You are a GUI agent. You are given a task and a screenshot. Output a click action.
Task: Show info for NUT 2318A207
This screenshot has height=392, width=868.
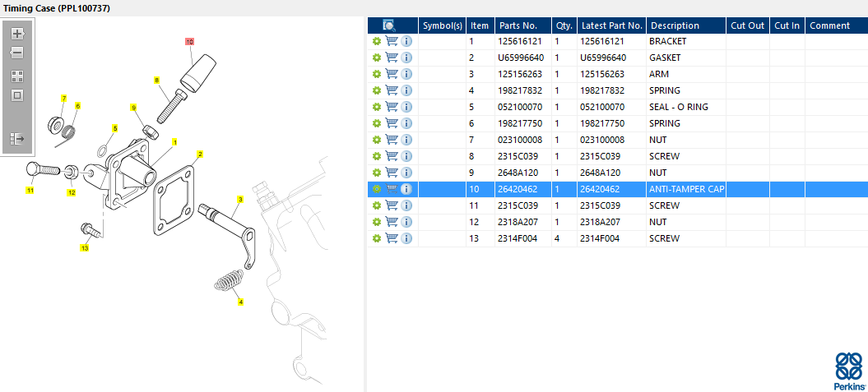pyautogui.click(x=406, y=222)
